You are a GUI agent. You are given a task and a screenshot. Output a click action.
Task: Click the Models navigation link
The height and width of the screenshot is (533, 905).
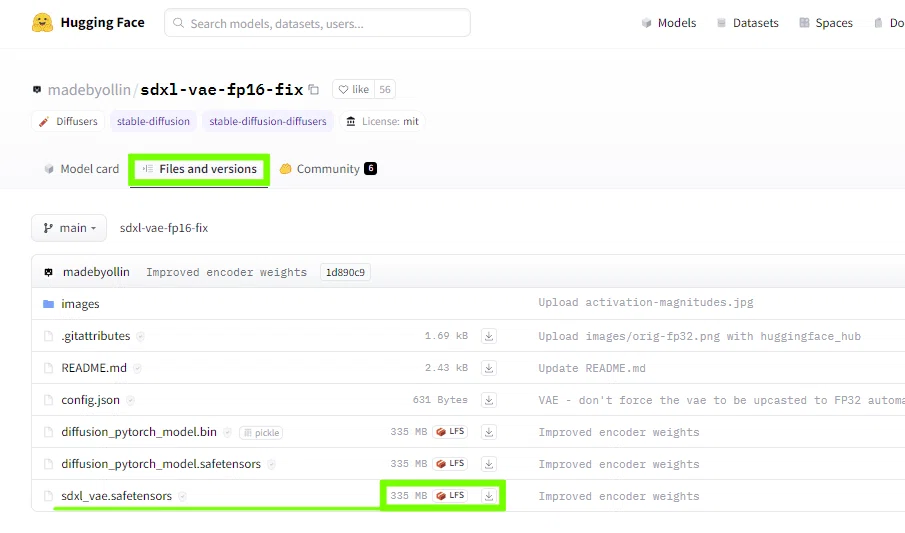point(669,23)
